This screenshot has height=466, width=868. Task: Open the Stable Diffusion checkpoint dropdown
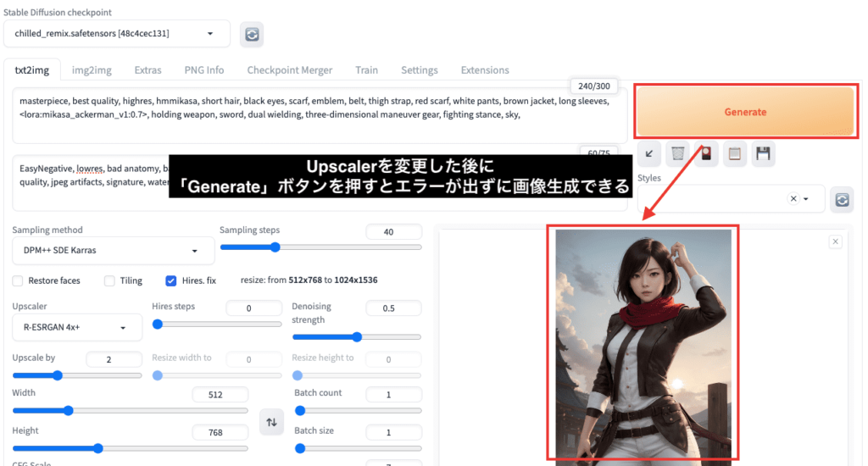click(117, 34)
